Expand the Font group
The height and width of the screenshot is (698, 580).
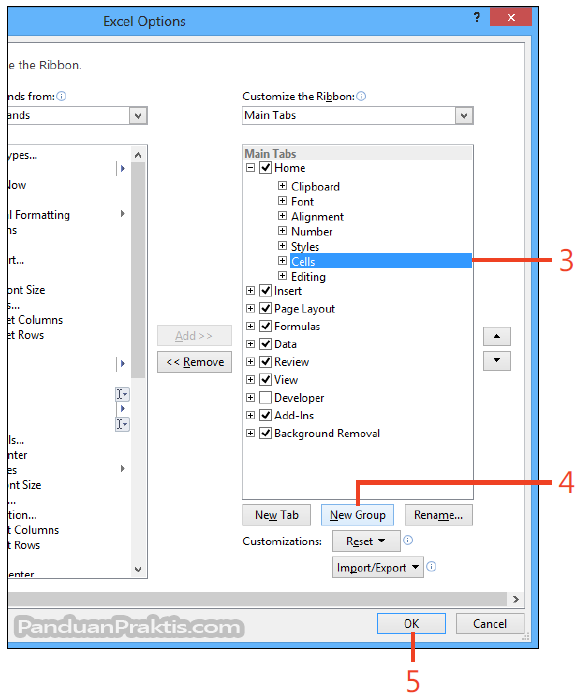pos(282,201)
